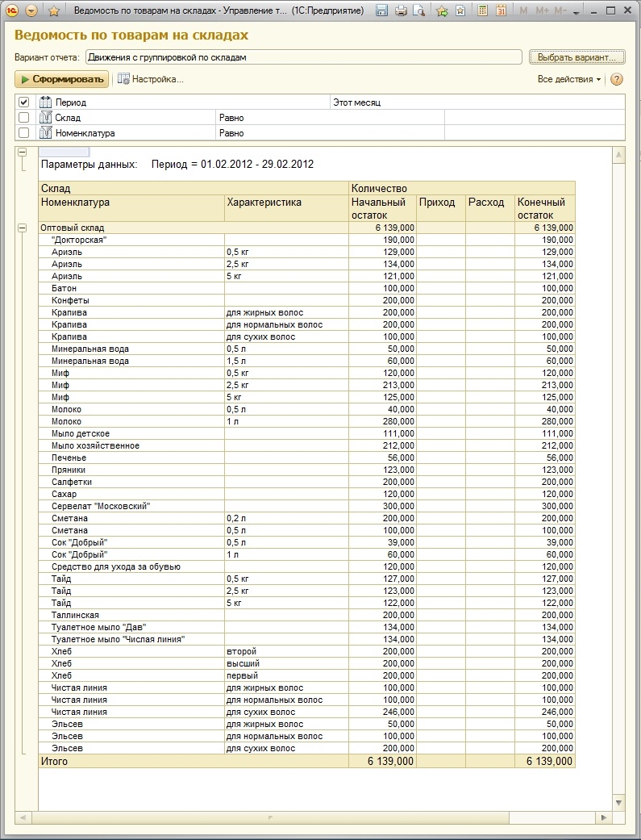Viewport: 641px width, 840px height.
Task: Open the Все действия menu
Action: coord(569,79)
